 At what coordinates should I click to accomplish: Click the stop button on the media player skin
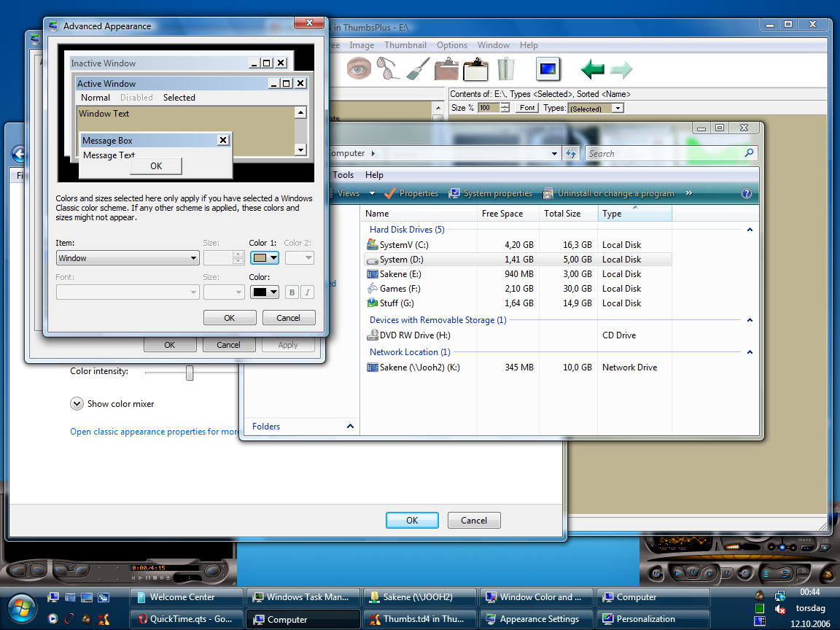point(709,573)
